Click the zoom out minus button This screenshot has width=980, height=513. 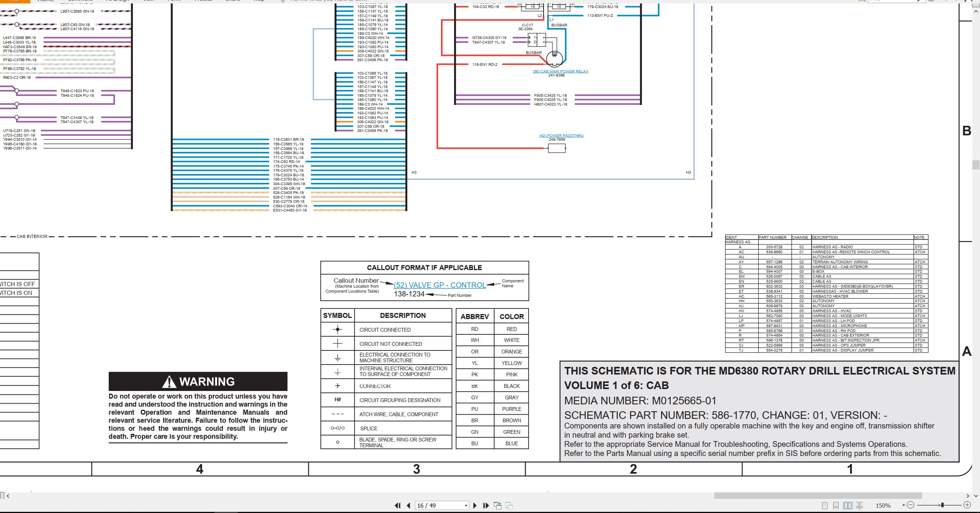pyautogui.click(x=911, y=505)
